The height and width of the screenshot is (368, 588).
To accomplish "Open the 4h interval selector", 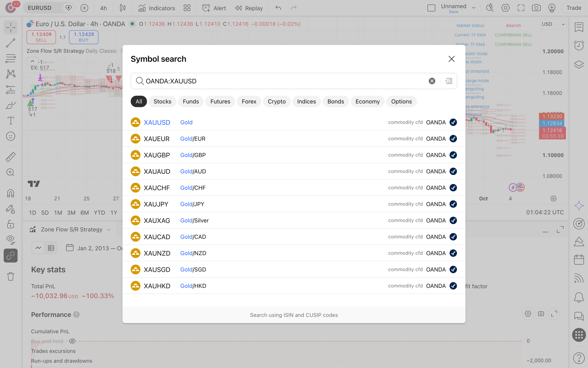I will pyautogui.click(x=104, y=8).
